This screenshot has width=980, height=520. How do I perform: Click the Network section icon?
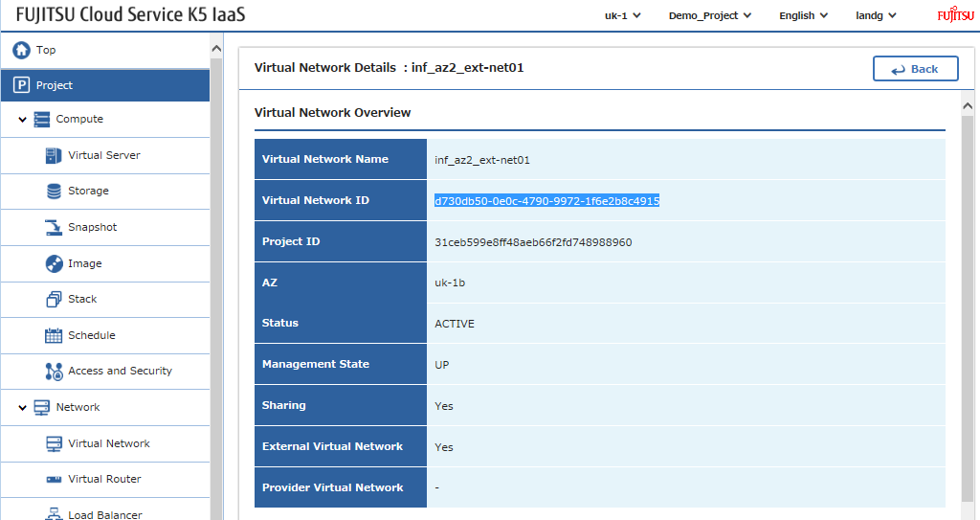click(42, 407)
